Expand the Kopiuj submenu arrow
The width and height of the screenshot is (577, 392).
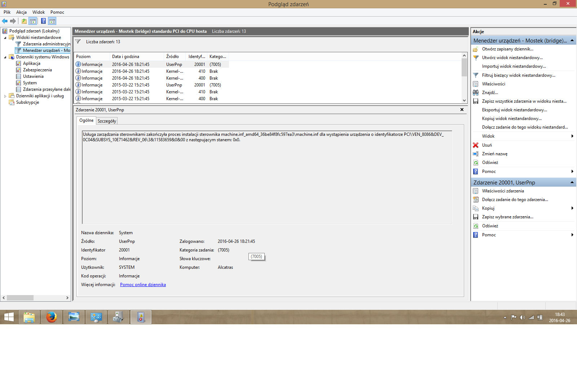coord(572,208)
